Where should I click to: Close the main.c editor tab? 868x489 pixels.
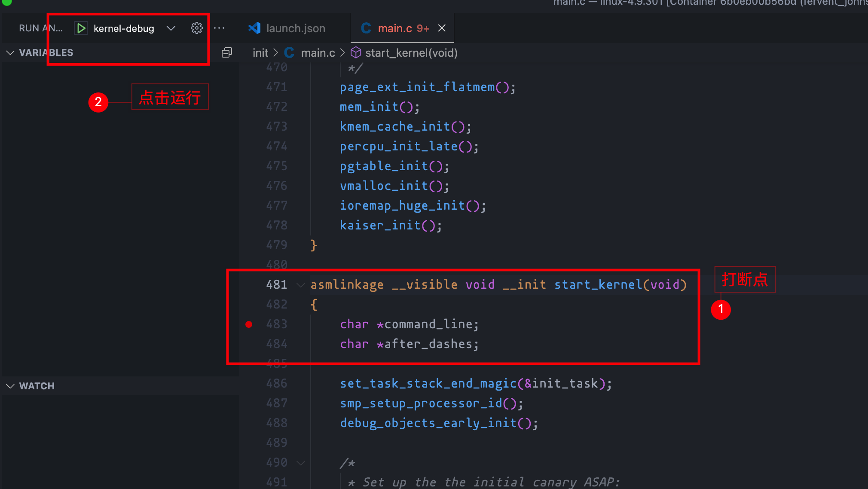click(x=442, y=28)
